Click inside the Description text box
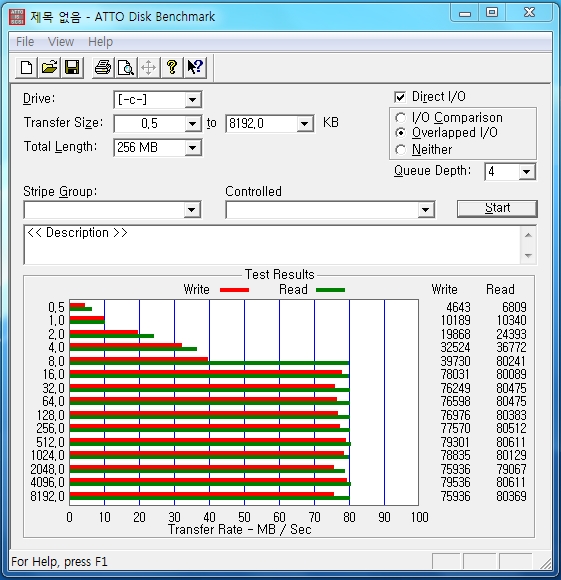This screenshot has height=580, width=561. [272, 245]
